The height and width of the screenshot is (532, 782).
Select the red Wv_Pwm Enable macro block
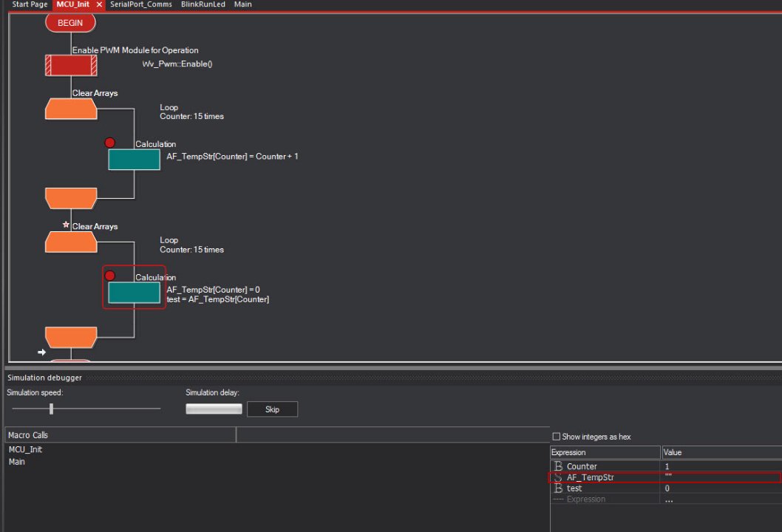point(71,65)
